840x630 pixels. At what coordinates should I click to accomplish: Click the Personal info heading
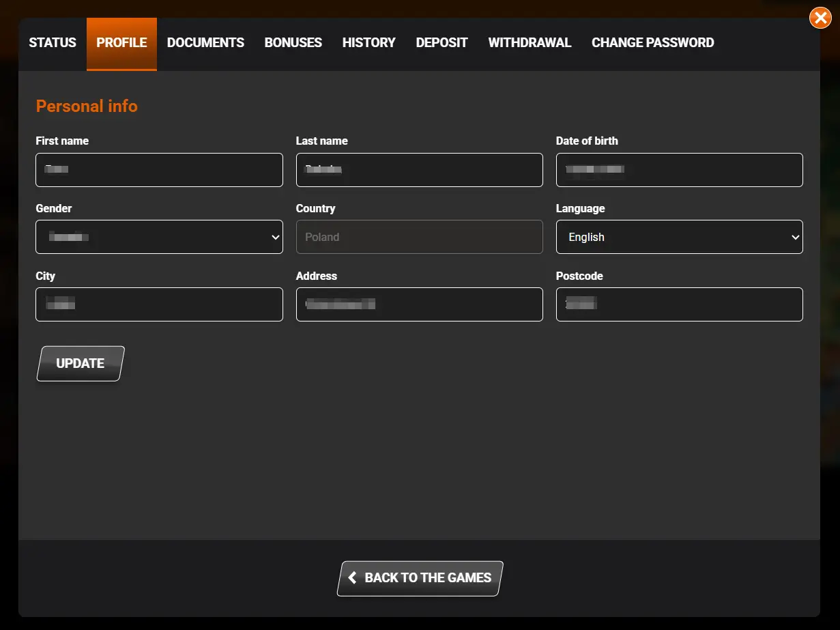point(87,106)
